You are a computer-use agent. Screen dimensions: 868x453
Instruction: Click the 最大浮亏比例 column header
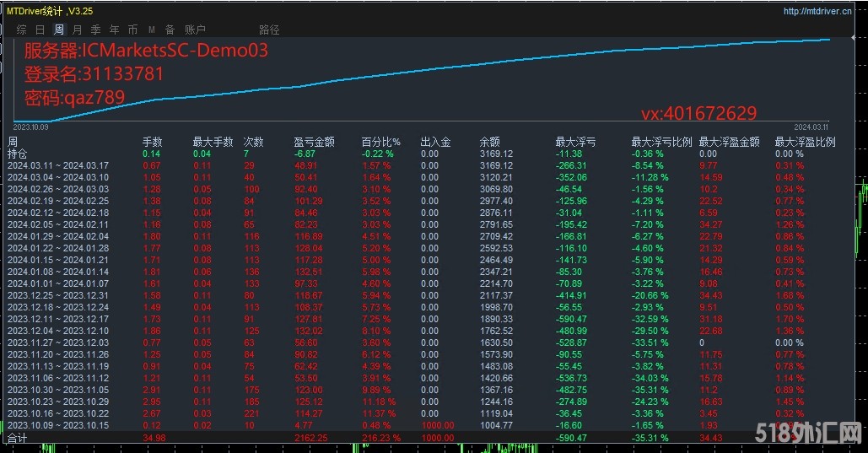coord(661,143)
